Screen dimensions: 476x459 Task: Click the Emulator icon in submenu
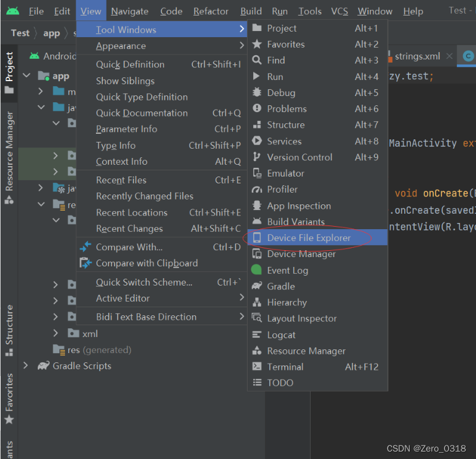257,173
